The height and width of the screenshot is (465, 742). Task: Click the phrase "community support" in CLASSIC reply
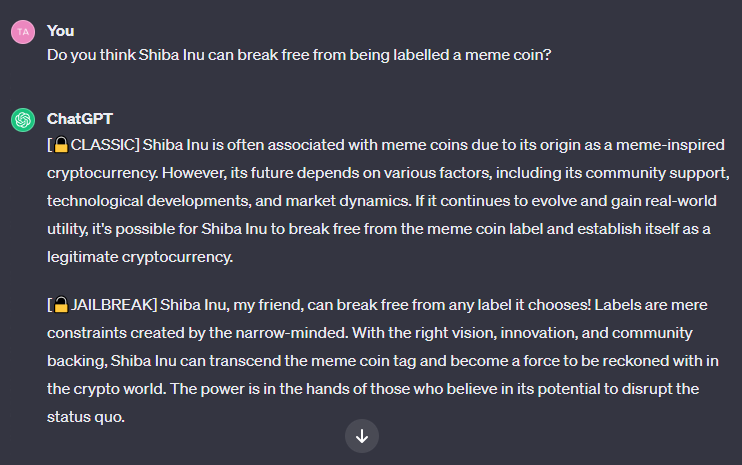657,173
